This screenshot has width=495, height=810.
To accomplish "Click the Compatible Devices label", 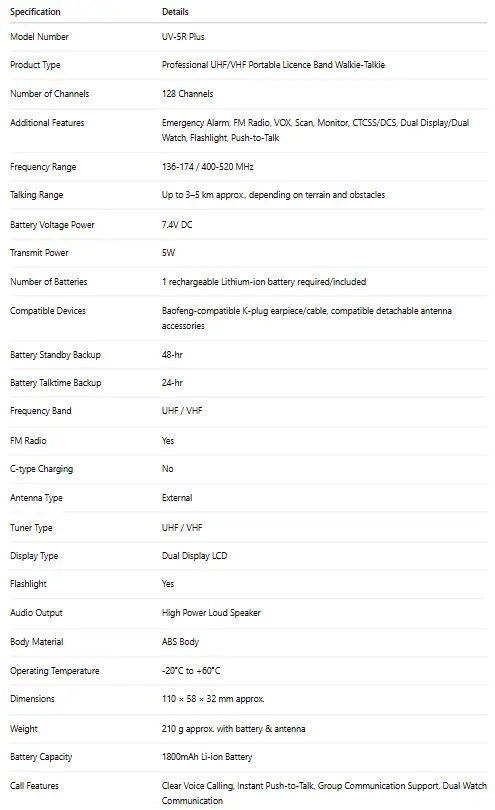I will point(48,310).
